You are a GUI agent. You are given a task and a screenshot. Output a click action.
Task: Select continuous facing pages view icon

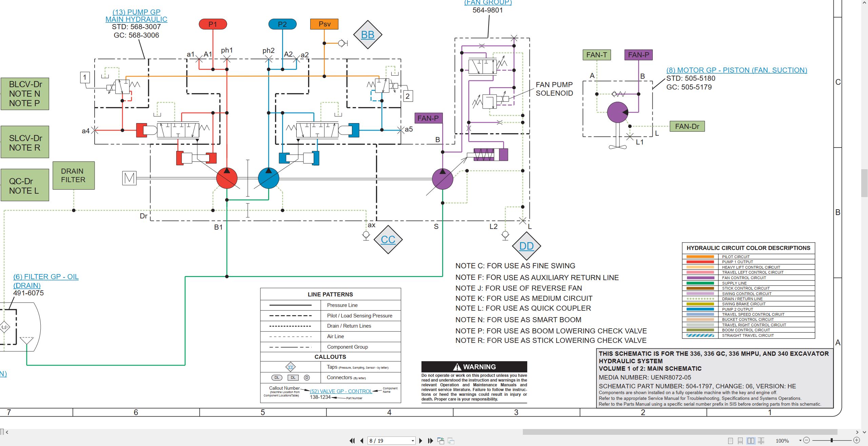[x=761, y=441]
